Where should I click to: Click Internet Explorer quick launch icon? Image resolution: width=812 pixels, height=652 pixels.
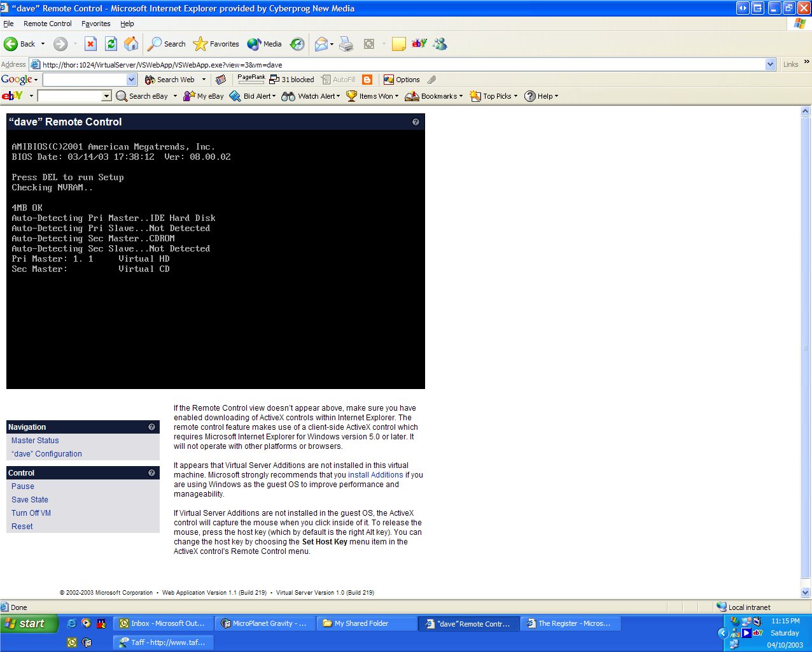(x=71, y=623)
